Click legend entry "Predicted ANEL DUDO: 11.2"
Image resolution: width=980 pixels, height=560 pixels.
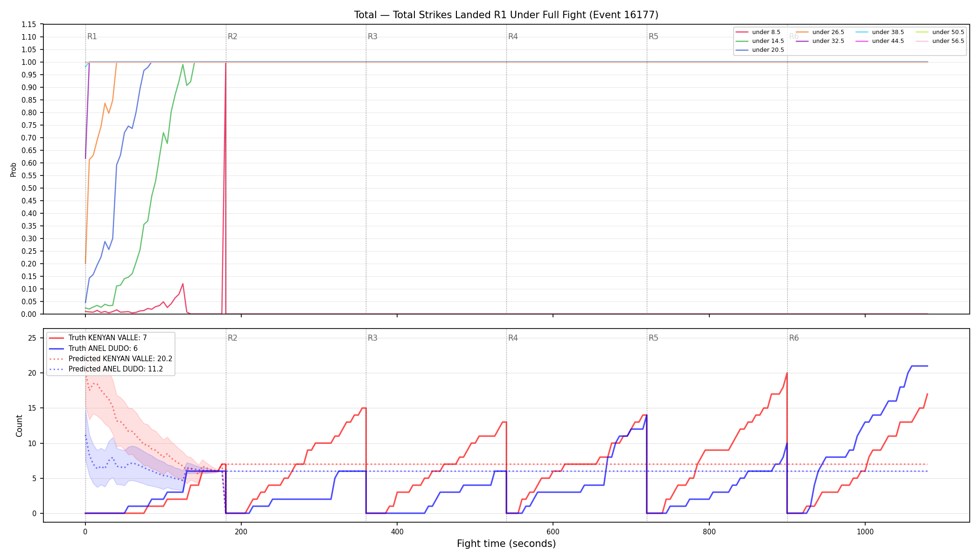click(106, 369)
